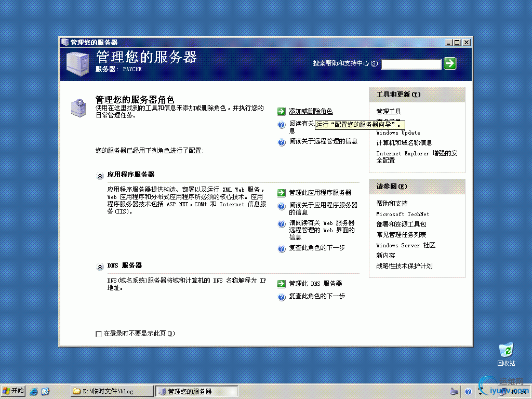
Task: Open Internet Explorer from quick launch
Action: pyautogui.click(x=34, y=392)
